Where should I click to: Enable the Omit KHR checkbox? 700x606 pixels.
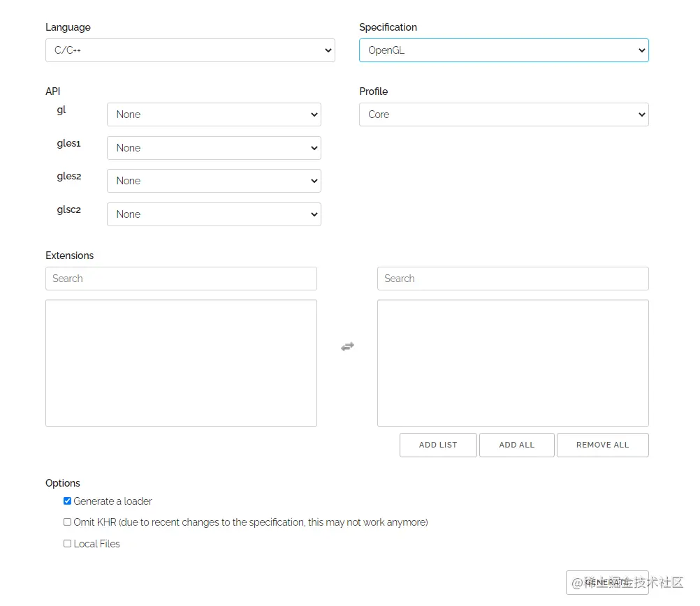point(68,522)
